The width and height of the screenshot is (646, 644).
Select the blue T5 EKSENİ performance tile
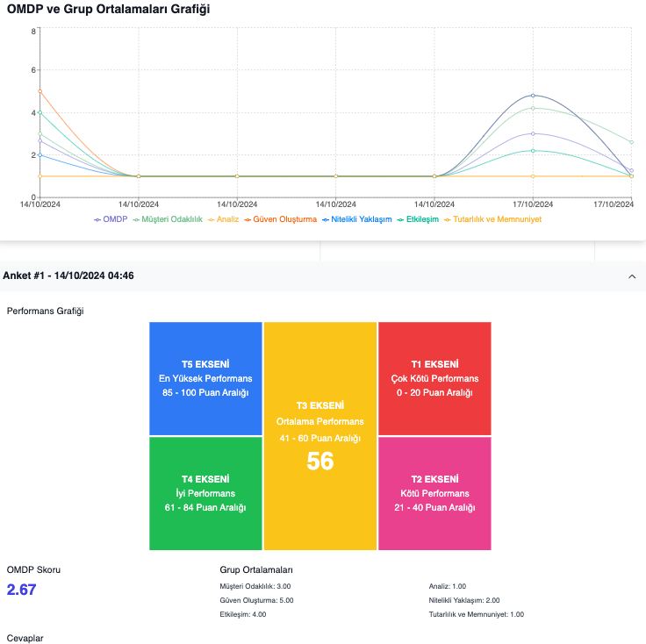click(205, 378)
